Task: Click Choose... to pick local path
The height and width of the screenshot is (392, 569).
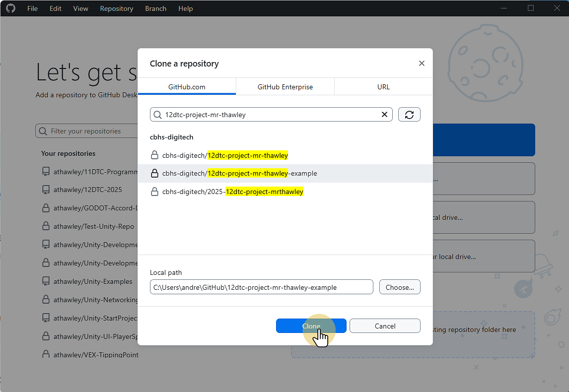Action: 400,287
